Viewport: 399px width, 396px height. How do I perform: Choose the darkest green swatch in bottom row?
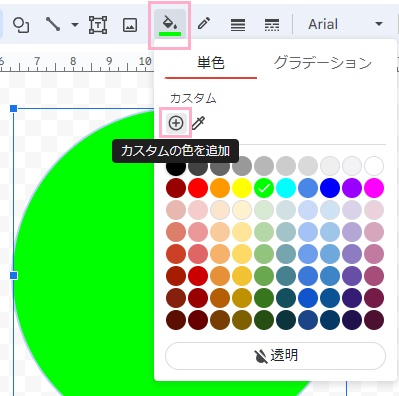pyautogui.click(x=264, y=320)
